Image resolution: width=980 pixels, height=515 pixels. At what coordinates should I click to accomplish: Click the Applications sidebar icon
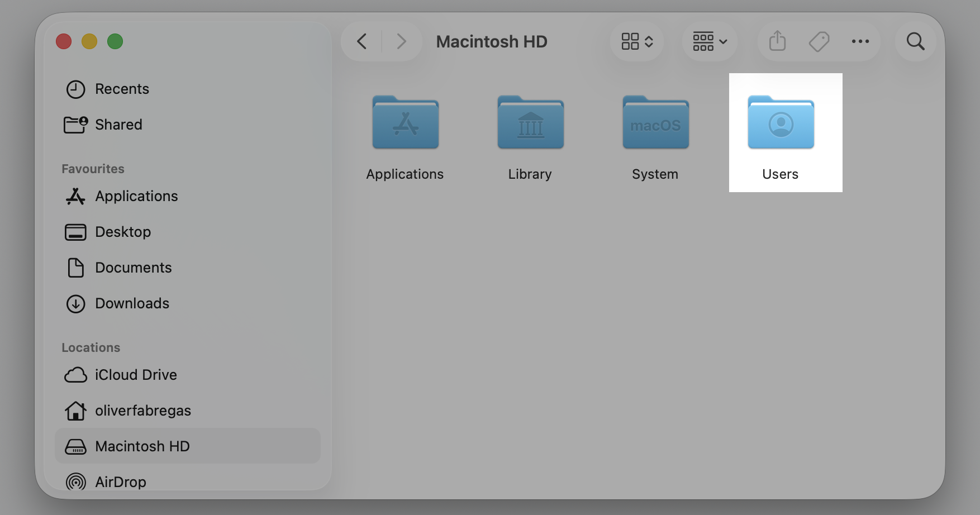coord(75,196)
